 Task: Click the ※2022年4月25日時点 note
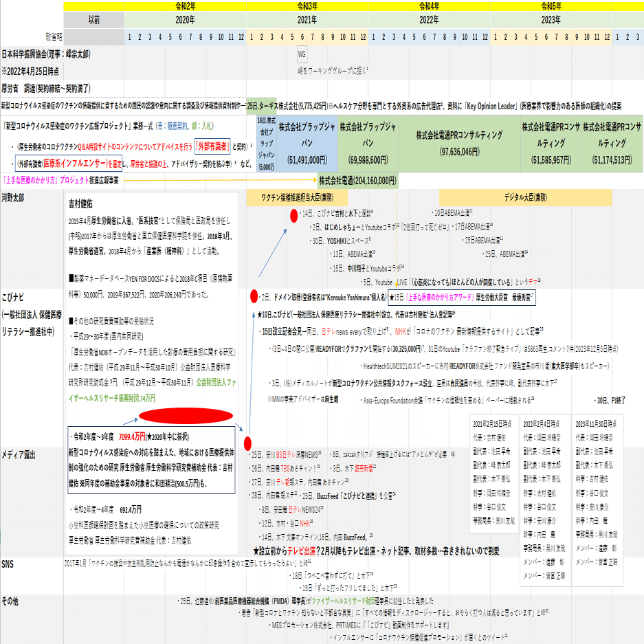tap(30, 71)
